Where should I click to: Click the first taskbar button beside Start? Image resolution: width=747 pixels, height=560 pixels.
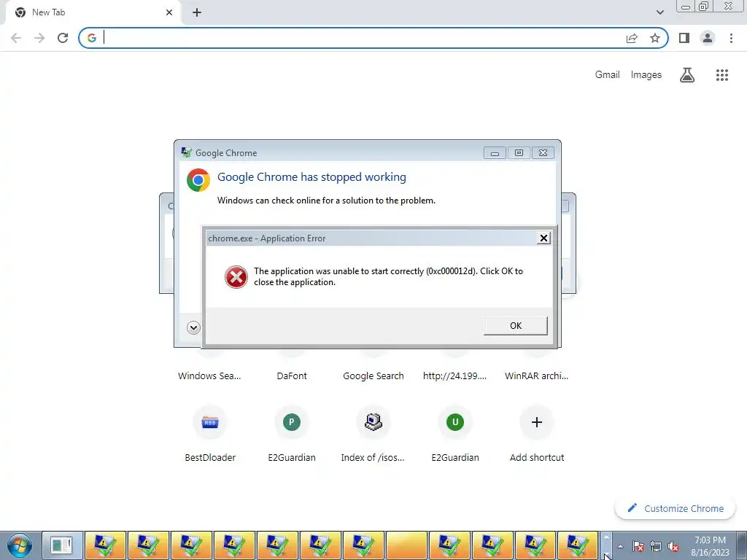tap(62, 545)
